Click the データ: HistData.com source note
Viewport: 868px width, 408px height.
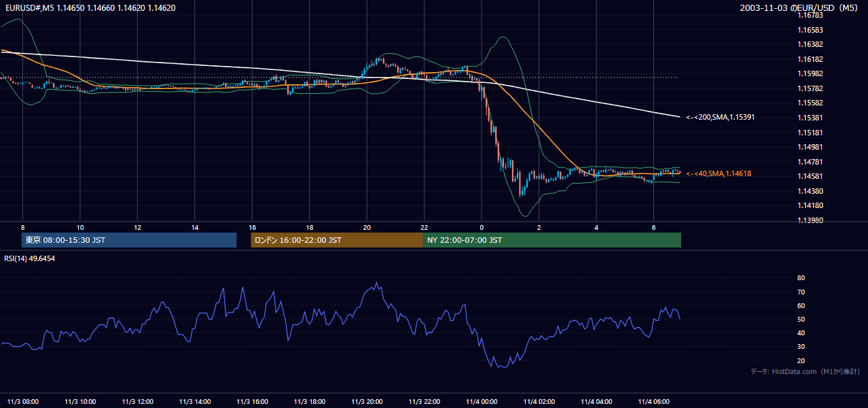coord(805,371)
